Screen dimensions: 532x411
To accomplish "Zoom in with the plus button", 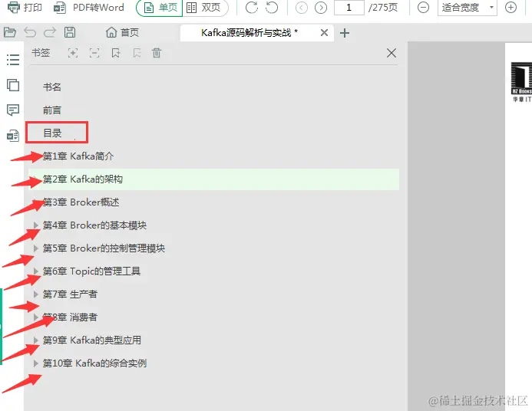I will click(x=511, y=8).
